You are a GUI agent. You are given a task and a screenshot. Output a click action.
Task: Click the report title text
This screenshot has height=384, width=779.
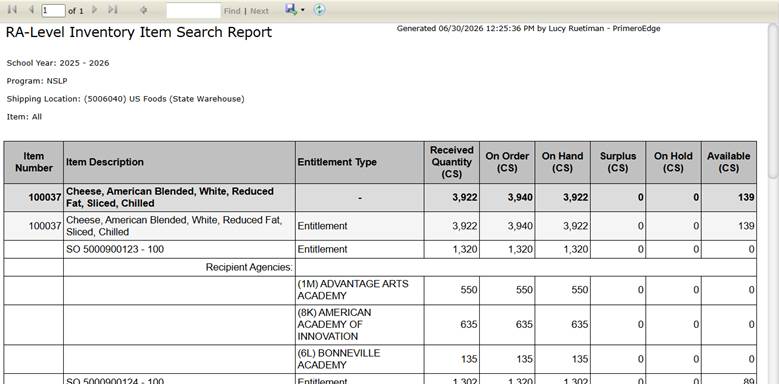(x=139, y=32)
